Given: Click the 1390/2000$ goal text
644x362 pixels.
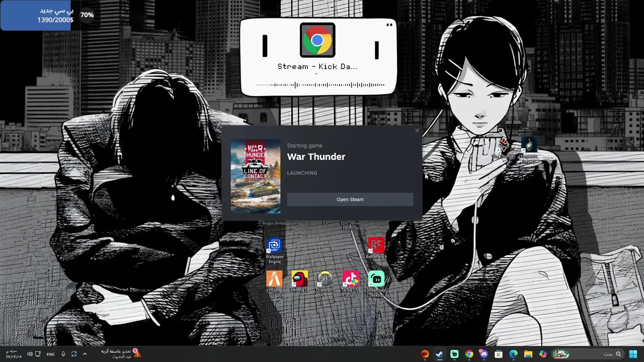Looking at the screenshot, I should (x=55, y=20).
